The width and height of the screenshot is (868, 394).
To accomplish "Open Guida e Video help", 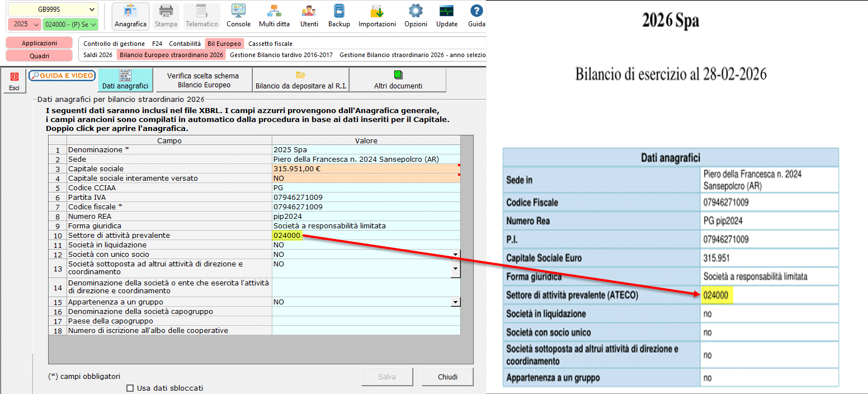I will point(62,76).
